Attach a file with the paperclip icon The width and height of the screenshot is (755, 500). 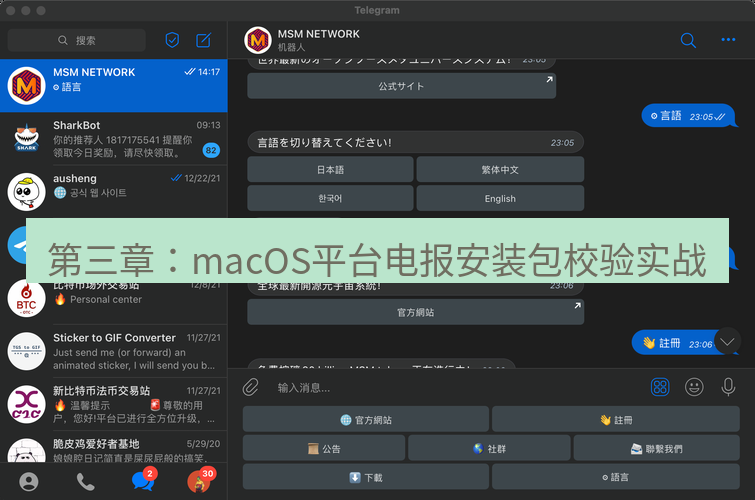coord(251,387)
